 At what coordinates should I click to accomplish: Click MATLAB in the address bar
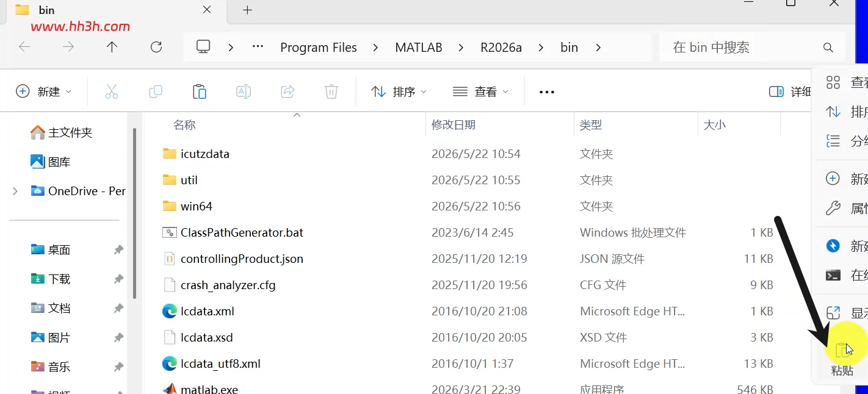419,48
